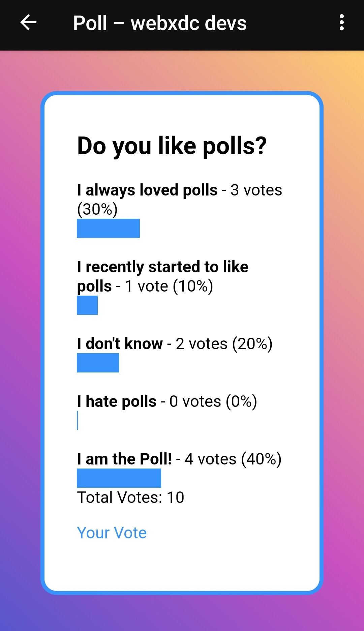Open the three-dot overflow menu
The width and height of the screenshot is (364, 631).
coord(341,23)
